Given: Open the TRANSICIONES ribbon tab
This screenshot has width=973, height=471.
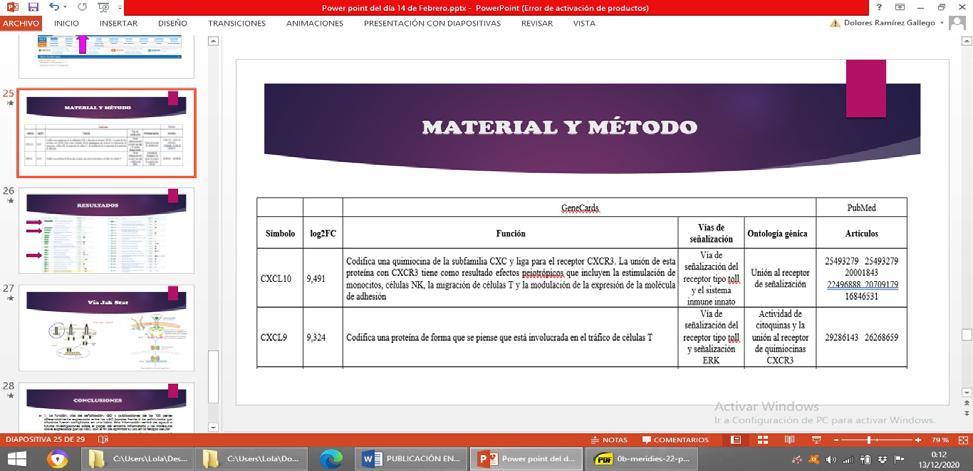Looking at the screenshot, I should coord(236,23).
